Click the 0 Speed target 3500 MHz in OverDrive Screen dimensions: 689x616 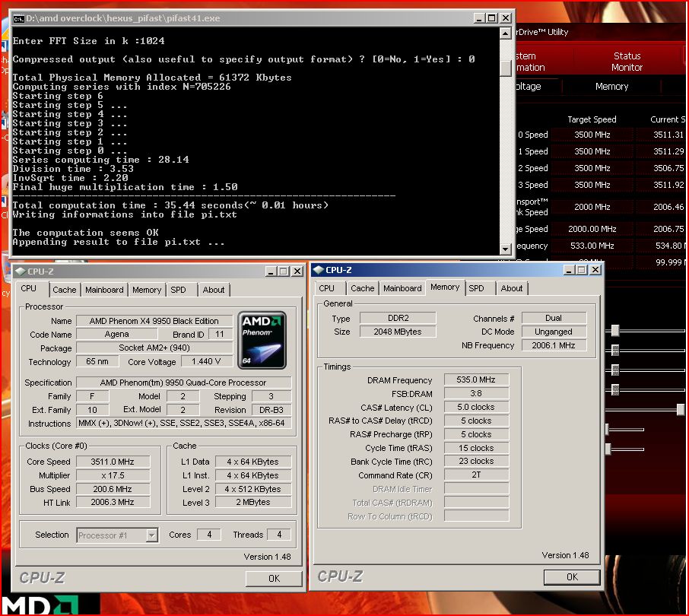pyautogui.click(x=592, y=135)
